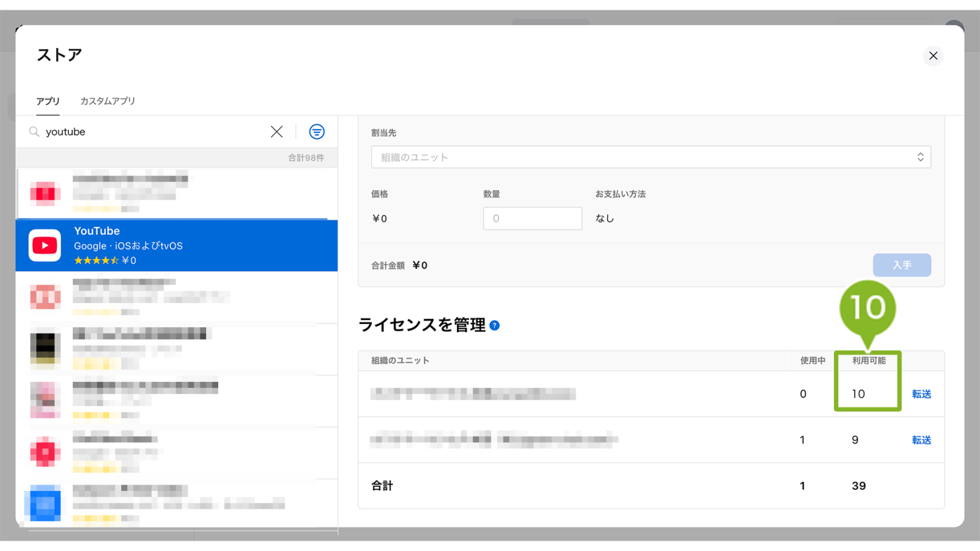Click into the youtube search field

(153, 132)
